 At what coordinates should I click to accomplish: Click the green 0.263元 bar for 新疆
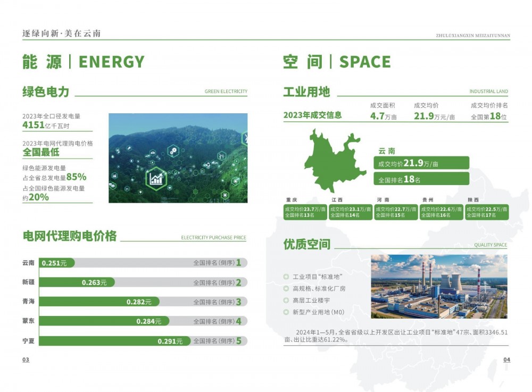77,282
